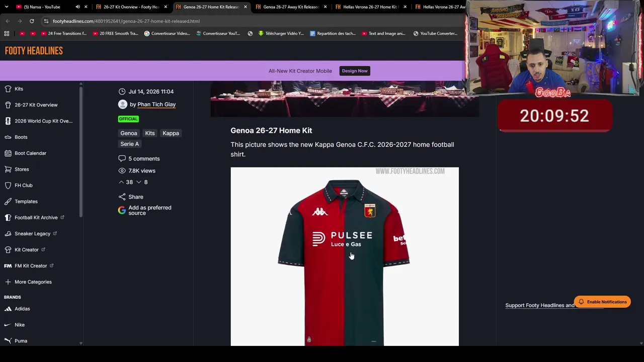
Task: Click the Share icon under the vote counts
Action: [122, 197]
